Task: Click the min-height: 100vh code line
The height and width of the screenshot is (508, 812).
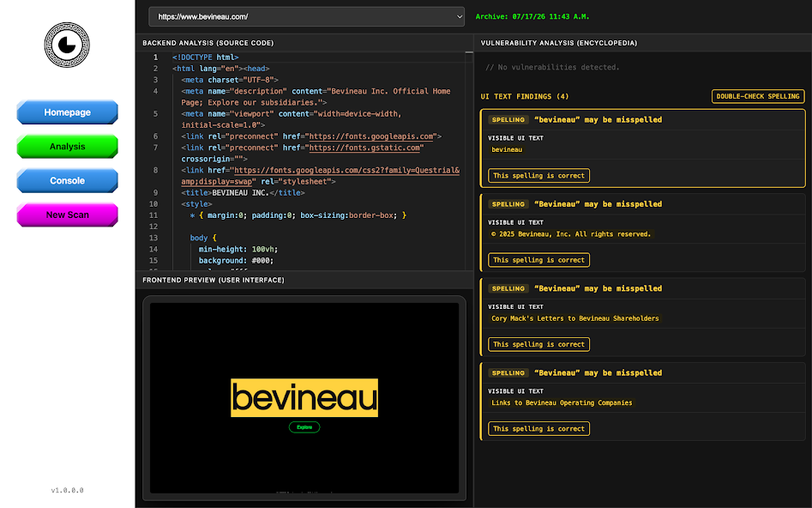Action: 238,250
